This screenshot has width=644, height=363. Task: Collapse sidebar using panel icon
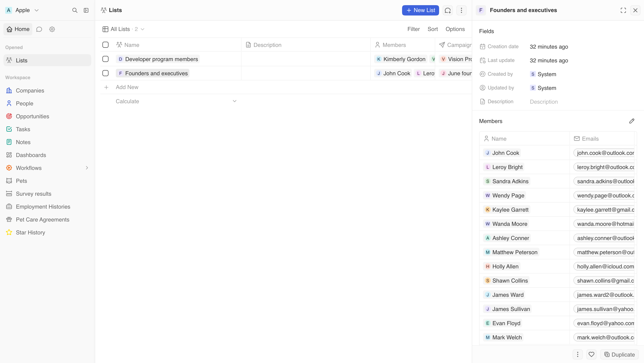pos(86,10)
